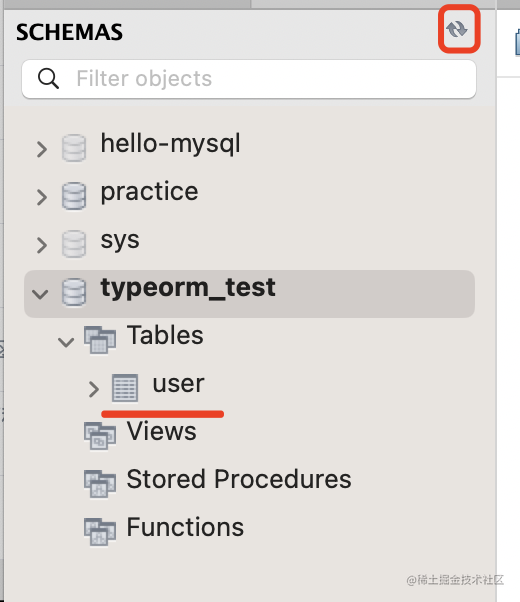Click the typeorm_test database icon
The image size is (520, 602).
coord(74,293)
